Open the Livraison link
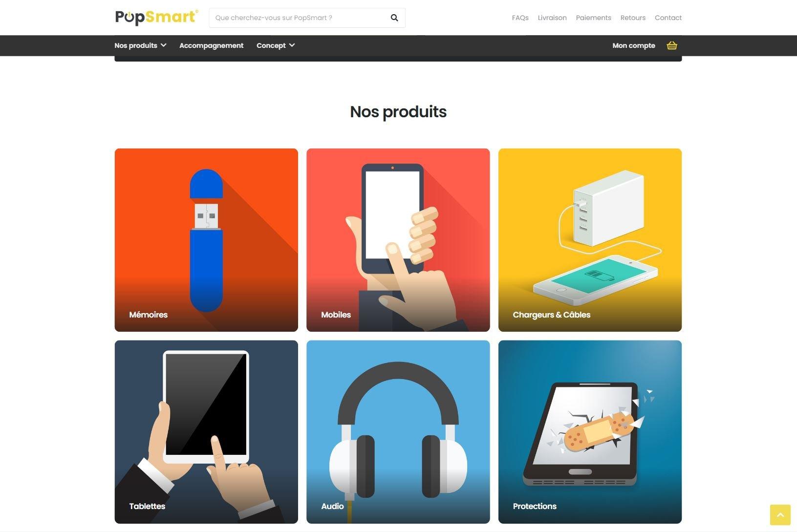 (x=552, y=18)
